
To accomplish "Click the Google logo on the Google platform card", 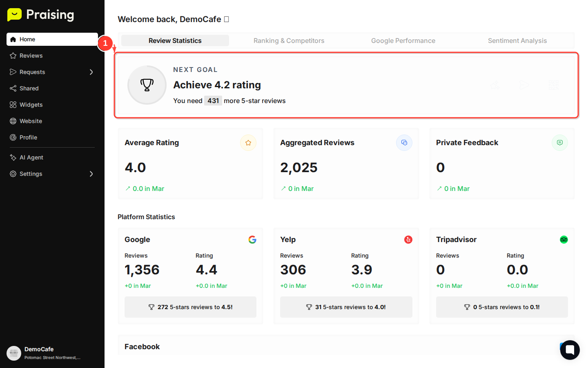I will coord(252,240).
